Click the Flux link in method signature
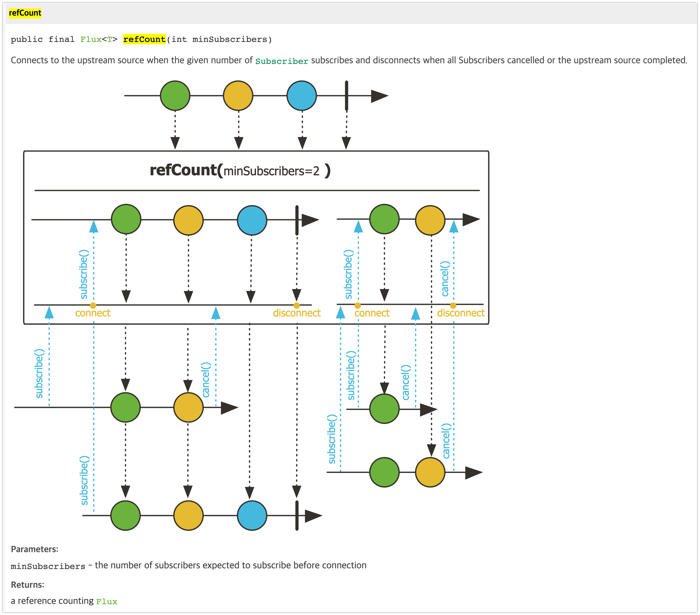Viewport: 700px width, 615px height. coord(91,39)
